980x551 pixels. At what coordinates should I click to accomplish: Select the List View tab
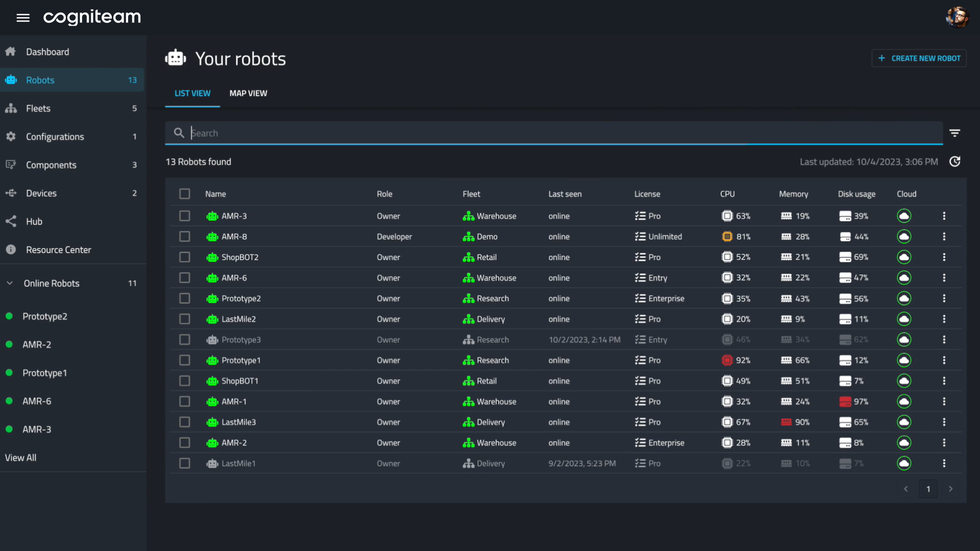point(192,93)
